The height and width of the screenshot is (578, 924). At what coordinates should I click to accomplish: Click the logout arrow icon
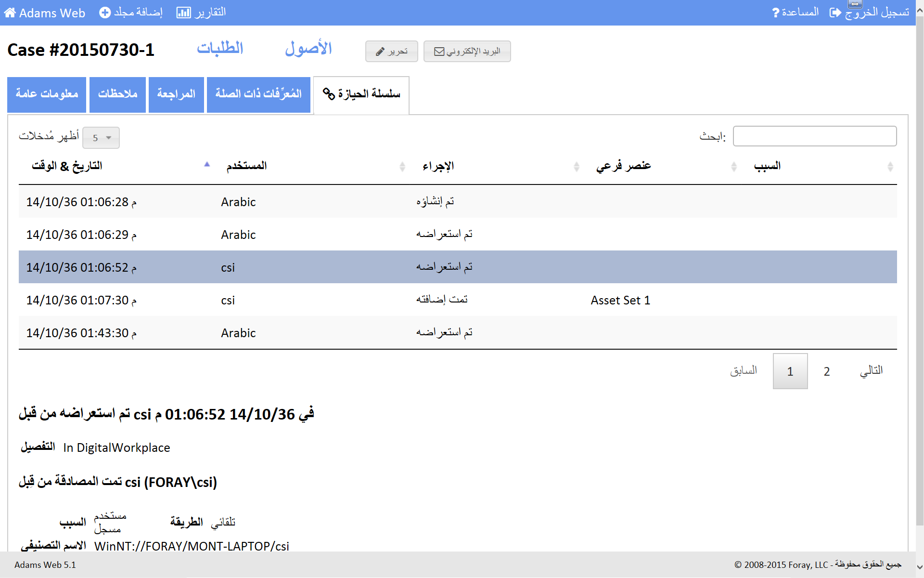[835, 13]
